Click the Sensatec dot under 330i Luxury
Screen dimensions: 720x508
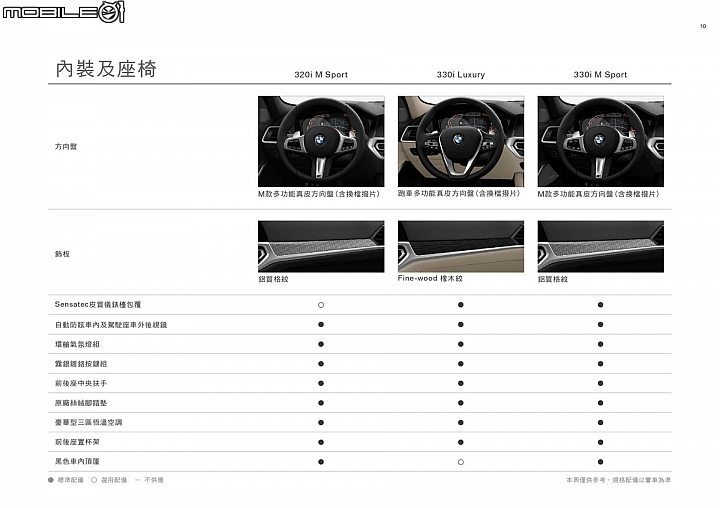point(461,305)
